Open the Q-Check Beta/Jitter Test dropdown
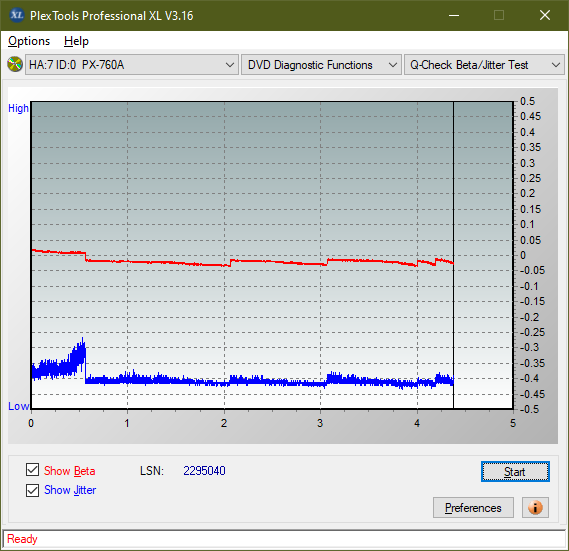The image size is (569, 551). pos(484,65)
